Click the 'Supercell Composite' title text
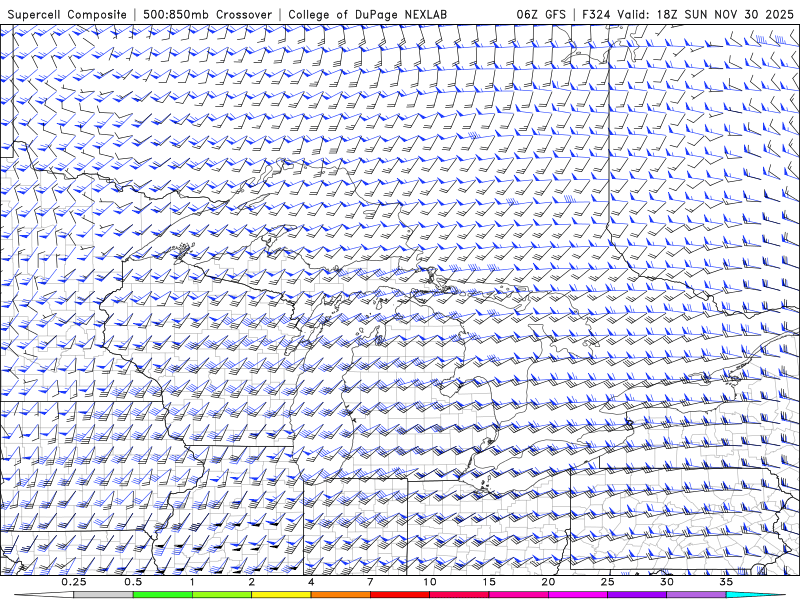800x600 pixels. tap(67, 15)
